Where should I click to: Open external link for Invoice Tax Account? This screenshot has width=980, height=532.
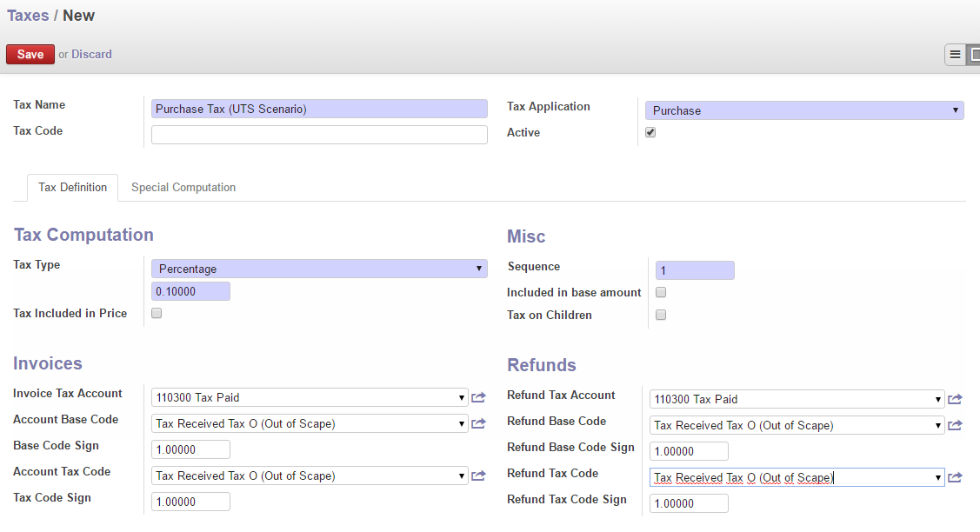(x=478, y=398)
